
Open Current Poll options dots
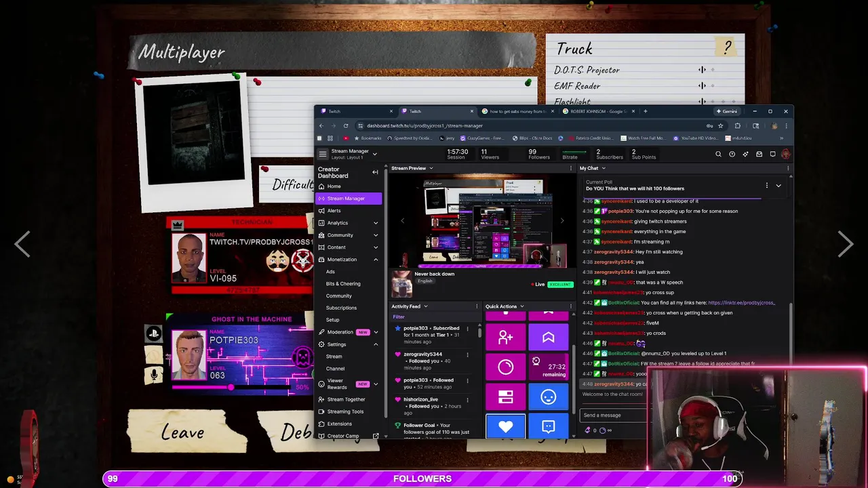[x=767, y=185]
